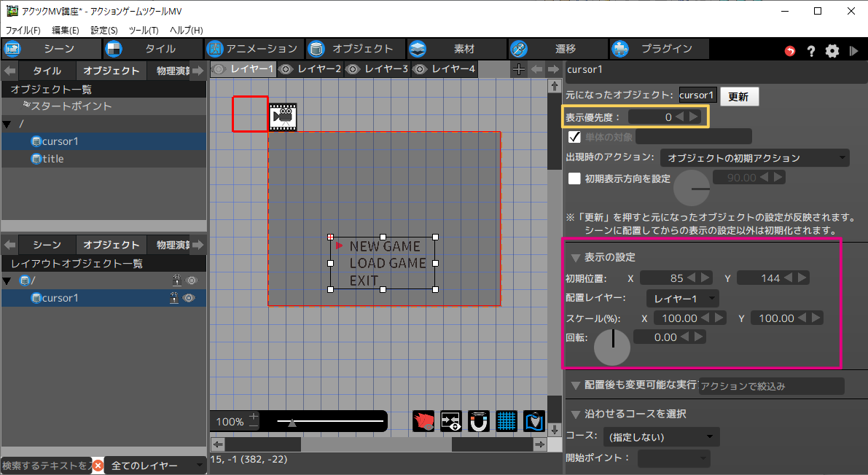868x475 pixels.
Task: Toggle the 単体の対象 checkbox
Action: (574, 137)
